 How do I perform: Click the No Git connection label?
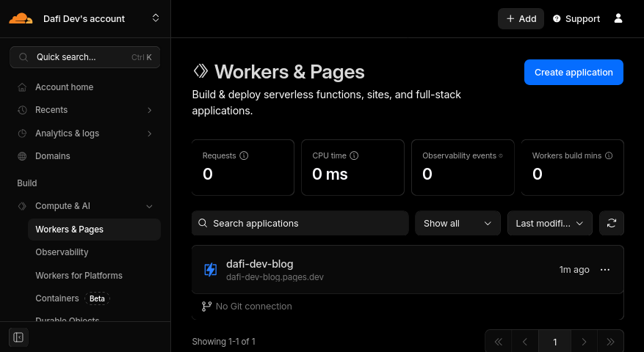[x=253, y=307]
